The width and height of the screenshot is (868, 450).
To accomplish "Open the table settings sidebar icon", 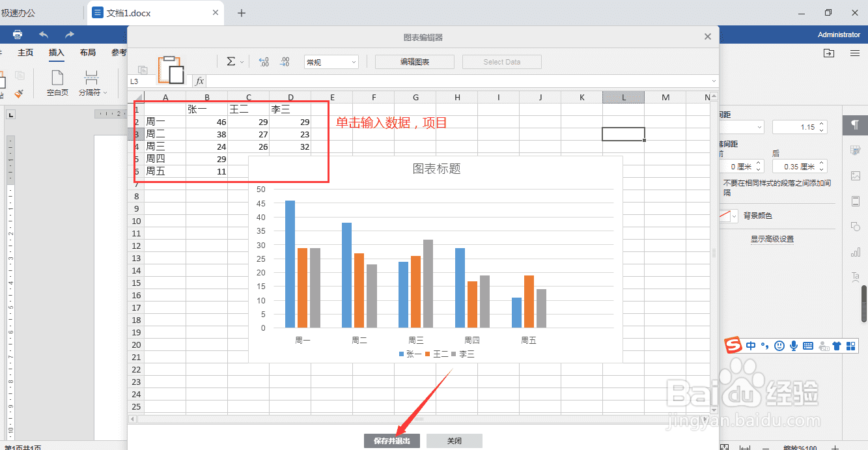I will click(856, 150).
